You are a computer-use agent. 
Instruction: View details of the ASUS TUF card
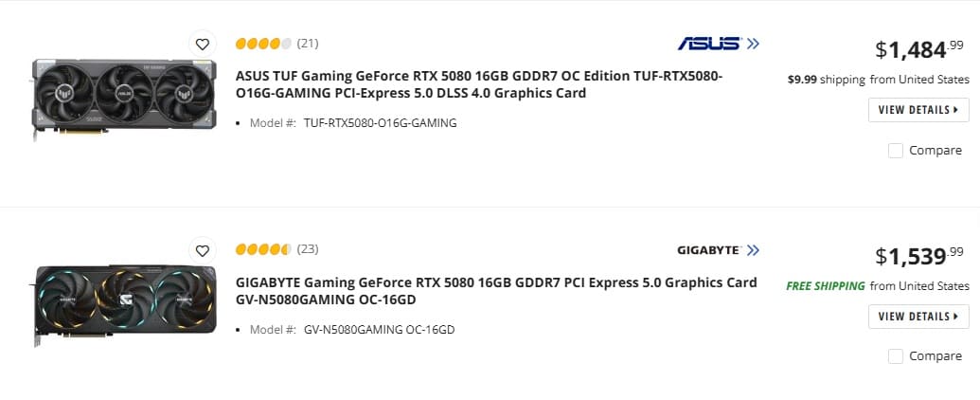pyautogui.click(x=918, y=110)
